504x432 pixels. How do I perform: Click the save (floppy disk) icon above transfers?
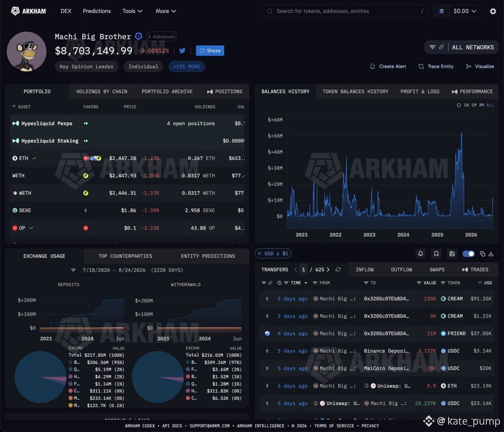(452, 253)
